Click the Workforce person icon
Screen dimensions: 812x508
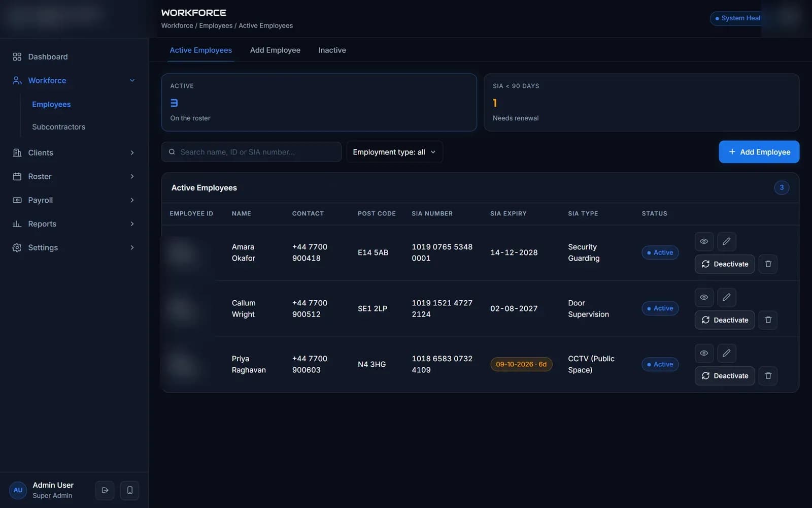tap(17, 80)
